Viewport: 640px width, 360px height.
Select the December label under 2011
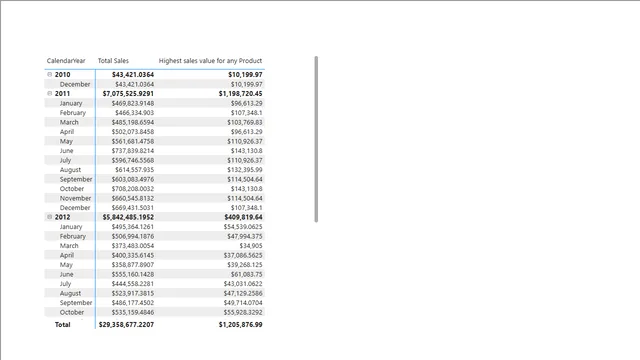[75, 208]
